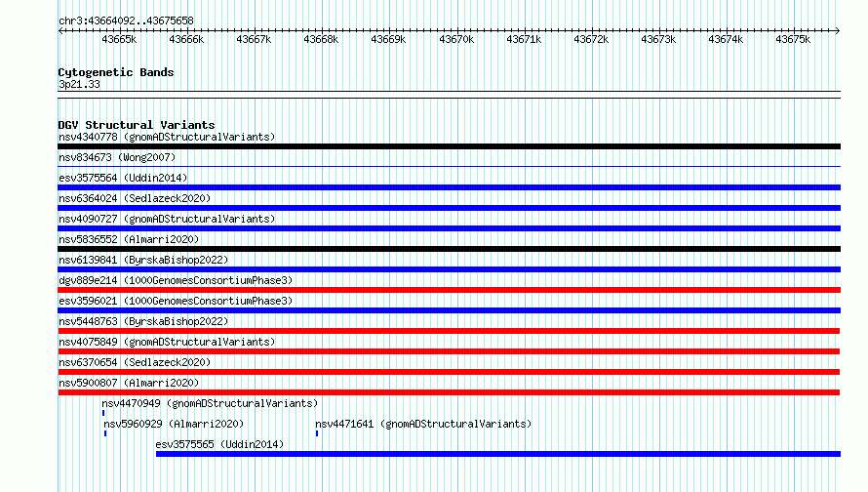Image resolution: width=868 pixels, height=492 pixels.
Task: Click the esv3575565 (Uddin2014) label
Action: (x=219, y=444)
